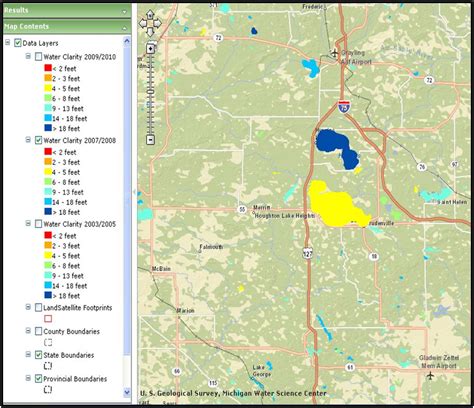Click the State Boundaries dashed legend symbol
474x408 pixels.
point(48,366)
